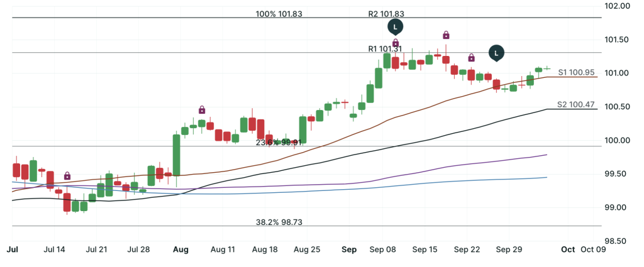Select the 23.6% 99.91 Fibonacci label

(279, 143)
